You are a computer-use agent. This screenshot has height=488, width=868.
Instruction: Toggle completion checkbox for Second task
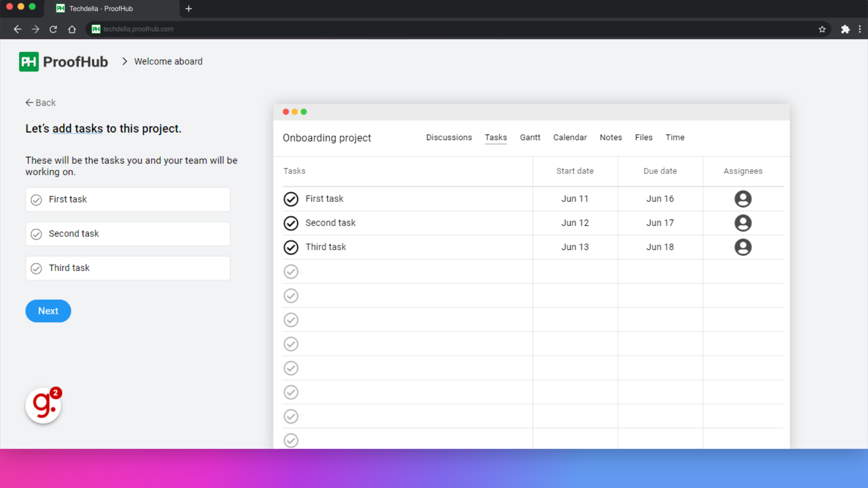[x=36, y=234]
